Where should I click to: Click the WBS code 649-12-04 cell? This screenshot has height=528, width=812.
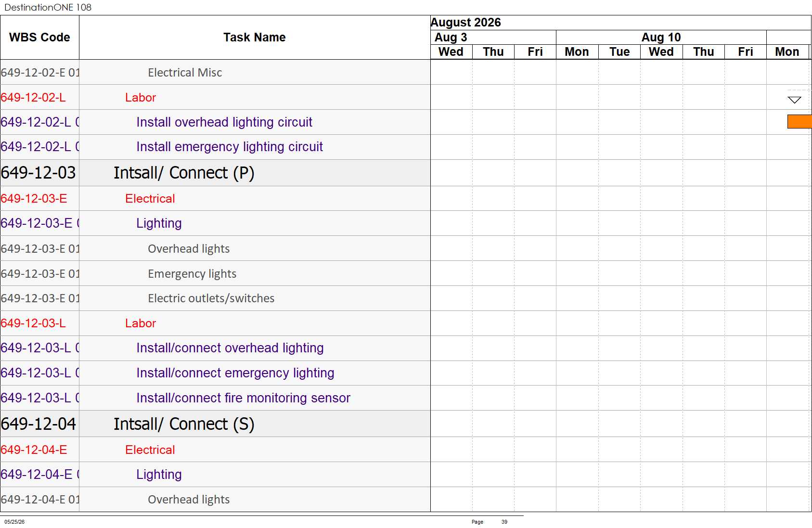39,424
